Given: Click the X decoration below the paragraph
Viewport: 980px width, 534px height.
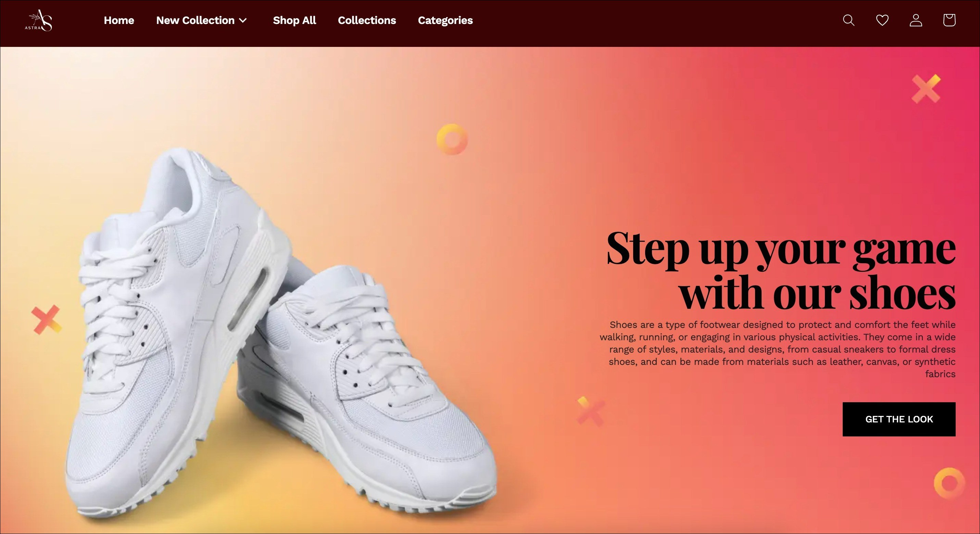Looking at the screenshot, I should click(x=590, y=411).
